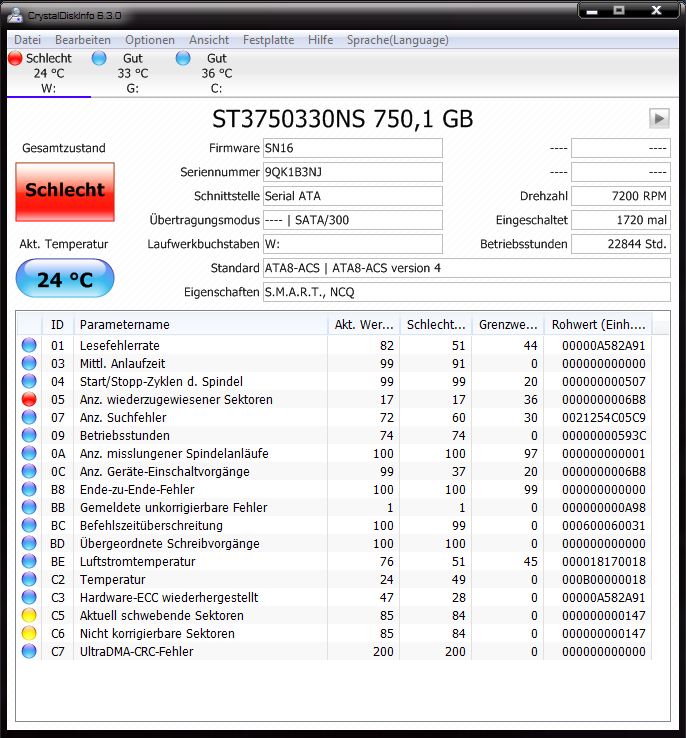Image resolution: width=686 pixels, height=738 pixels.
Task: Open the Datei menu
Action: coord(27,40)
